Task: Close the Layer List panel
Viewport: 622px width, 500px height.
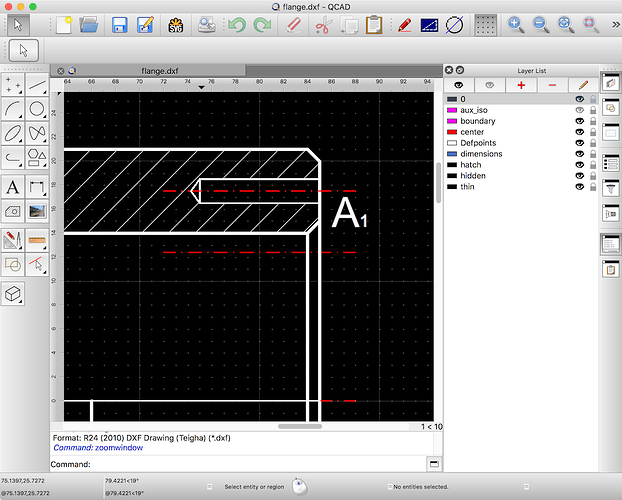Action: [449, 70]
